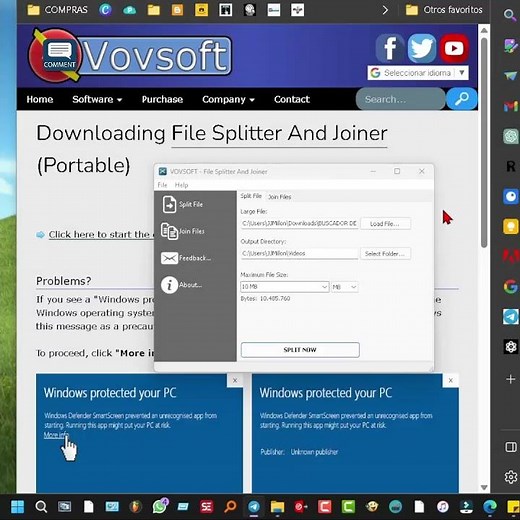Expand the Company menu dropdown
This screenshot has height=520, width=520.
[228, 99]
